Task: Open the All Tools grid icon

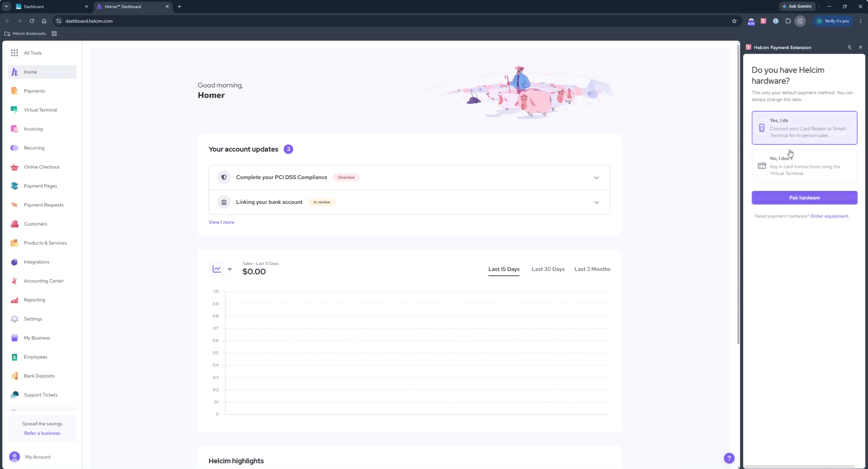Action: pyautogui.click(x=14, y=53)
